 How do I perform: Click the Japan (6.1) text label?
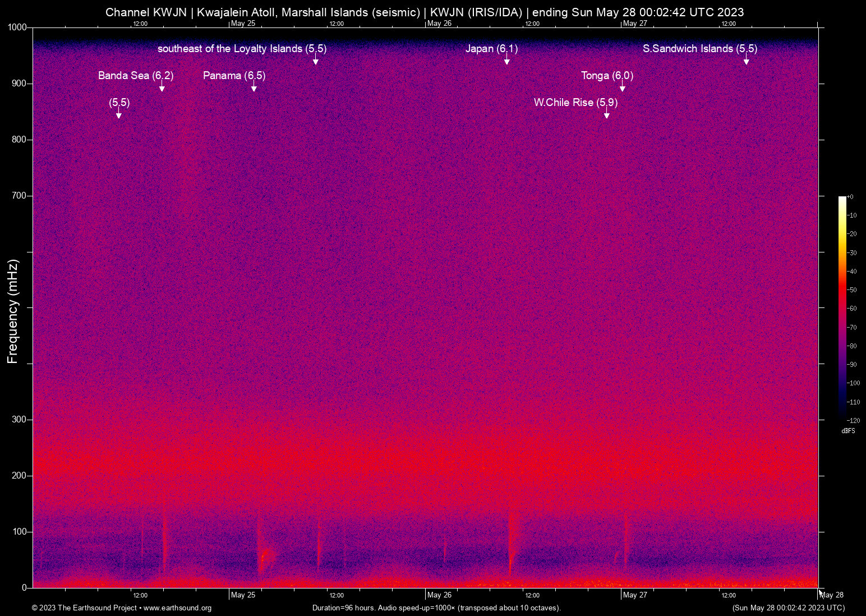491,49
